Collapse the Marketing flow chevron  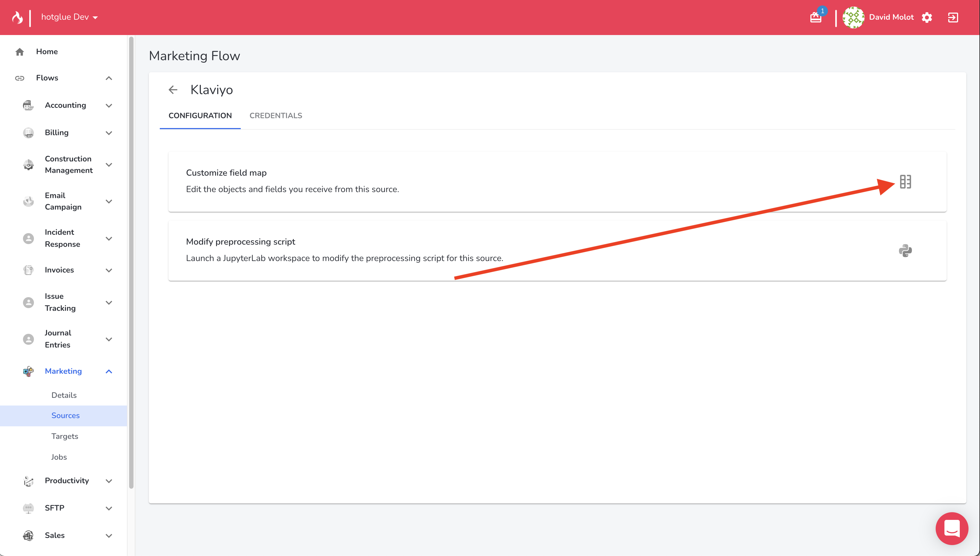(109, 371)
